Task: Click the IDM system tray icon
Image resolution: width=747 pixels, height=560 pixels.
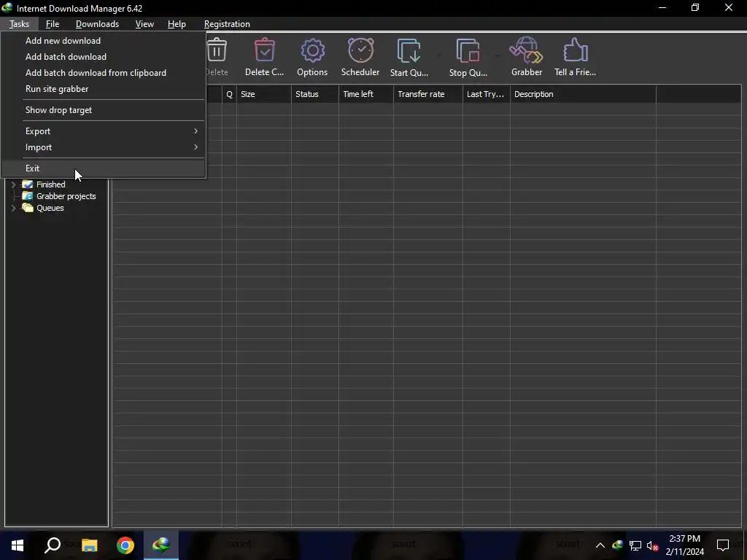Action: 617,545
